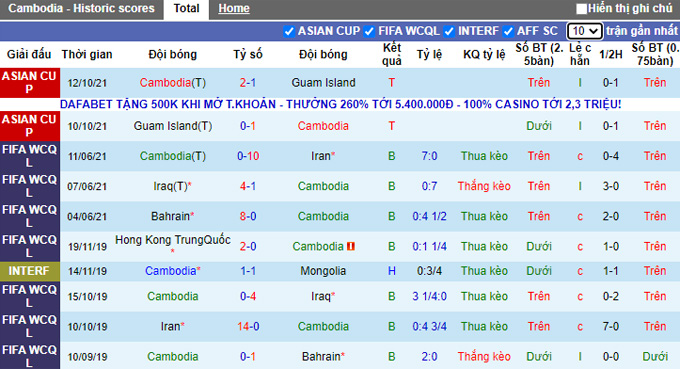Image resolution: width=680 pixels, height=369 pixels.
Task: Click the 7:0 odds value
Action: (429, 156)
